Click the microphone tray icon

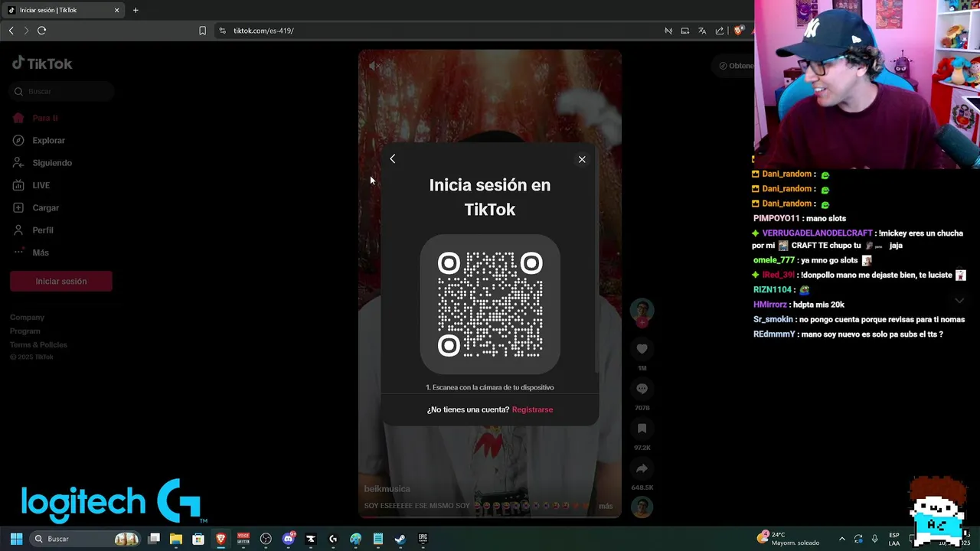click(x=874, y=539)
